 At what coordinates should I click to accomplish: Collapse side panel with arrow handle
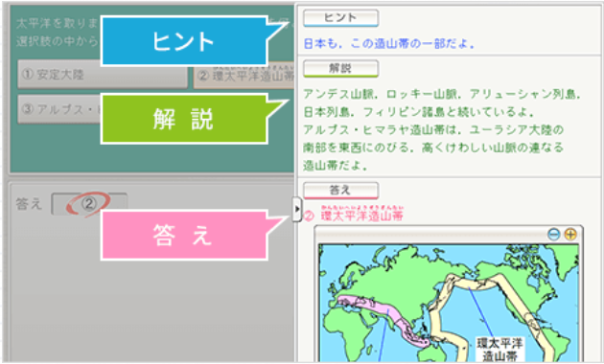tap(296, 209)
